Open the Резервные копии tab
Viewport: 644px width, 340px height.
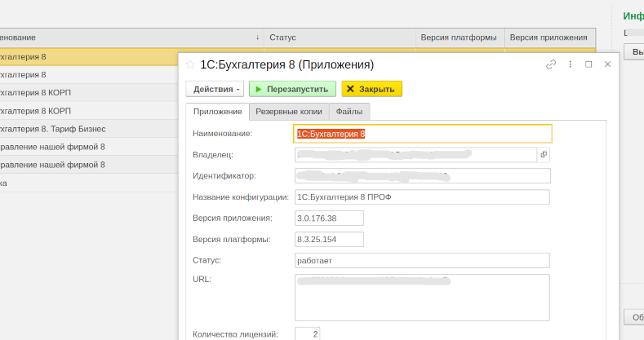pos(289,112)
